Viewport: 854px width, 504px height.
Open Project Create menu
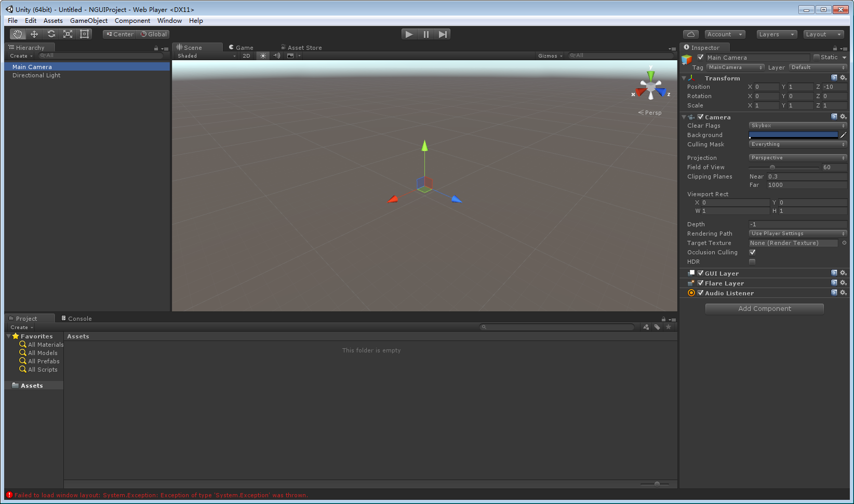pos(21,328)
